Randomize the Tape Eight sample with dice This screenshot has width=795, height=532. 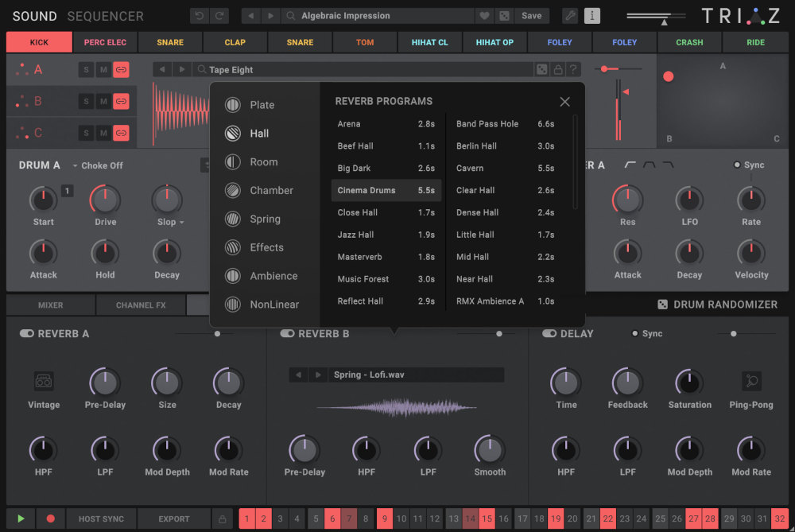pos(541,70)
